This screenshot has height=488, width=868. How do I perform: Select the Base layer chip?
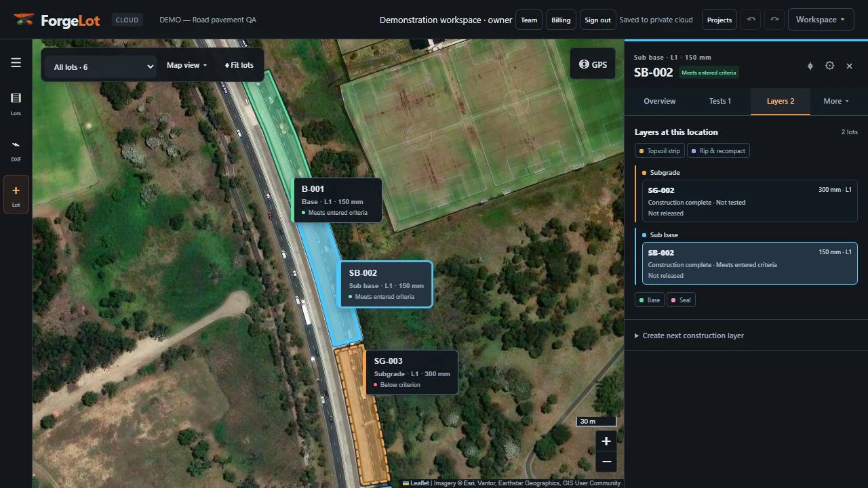coord(650,300)
